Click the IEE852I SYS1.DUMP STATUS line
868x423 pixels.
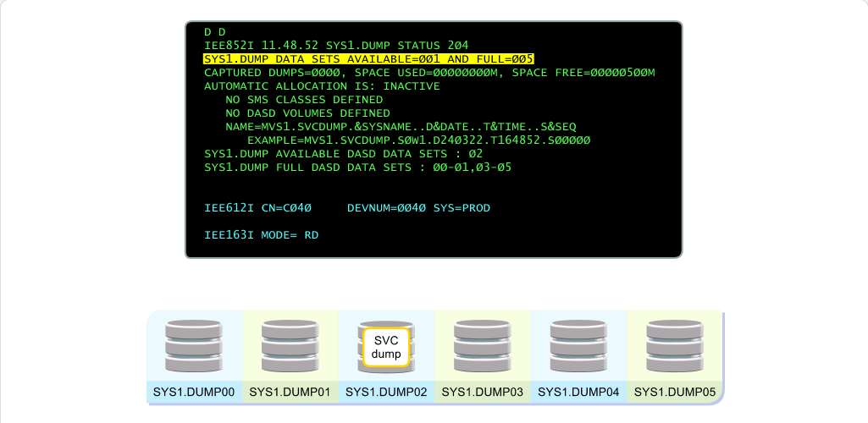pyautogui.click(x=336, y=46)
